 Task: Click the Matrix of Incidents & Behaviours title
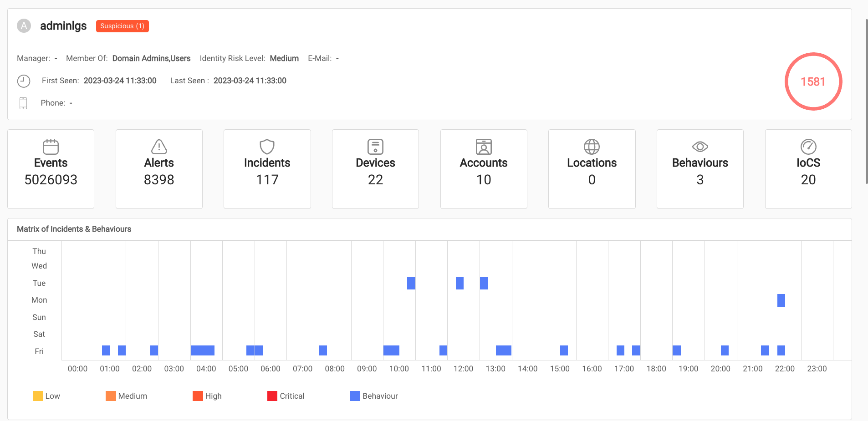click(x=74, y=229)
